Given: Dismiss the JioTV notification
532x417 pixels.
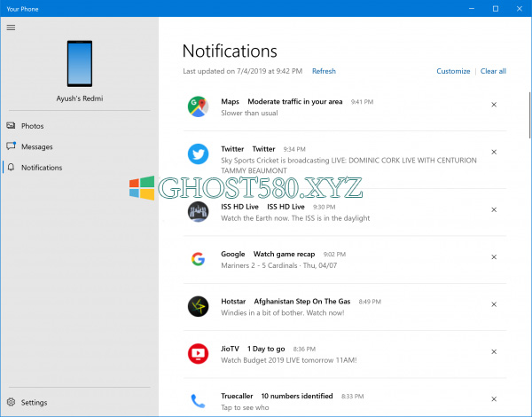Looking at the screenshot, I should (x=494, y=351).
